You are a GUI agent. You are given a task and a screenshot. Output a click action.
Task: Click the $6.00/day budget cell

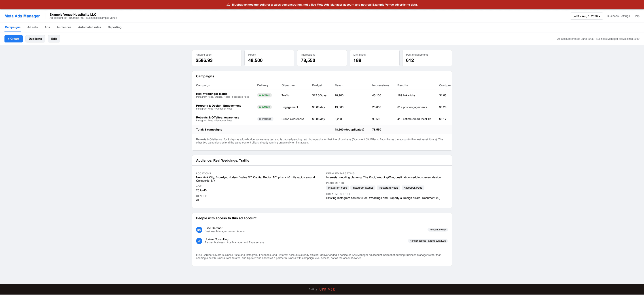click(x=318, y=107)
